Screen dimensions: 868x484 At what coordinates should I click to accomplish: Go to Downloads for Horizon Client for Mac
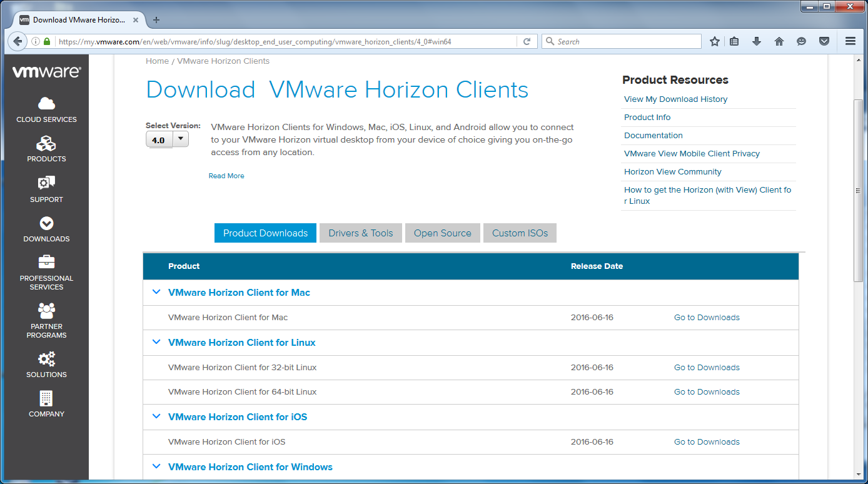pos(707,318)
